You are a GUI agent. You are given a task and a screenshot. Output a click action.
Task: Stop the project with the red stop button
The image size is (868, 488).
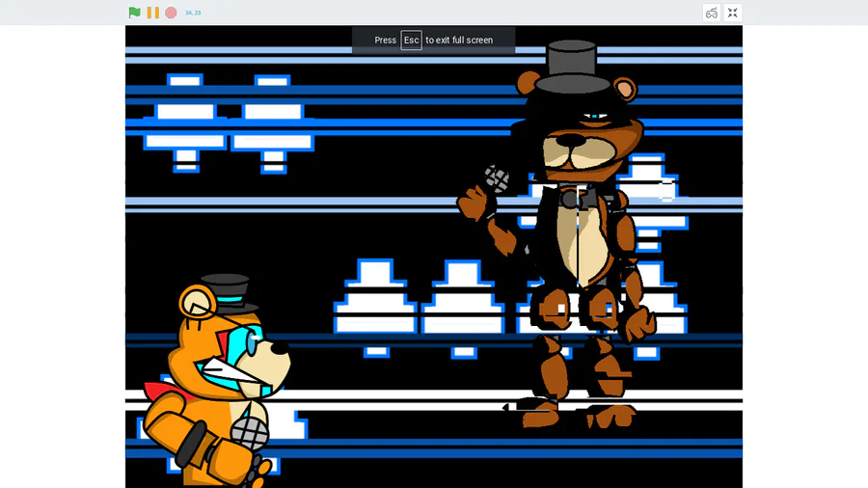[x=171, y=13]
